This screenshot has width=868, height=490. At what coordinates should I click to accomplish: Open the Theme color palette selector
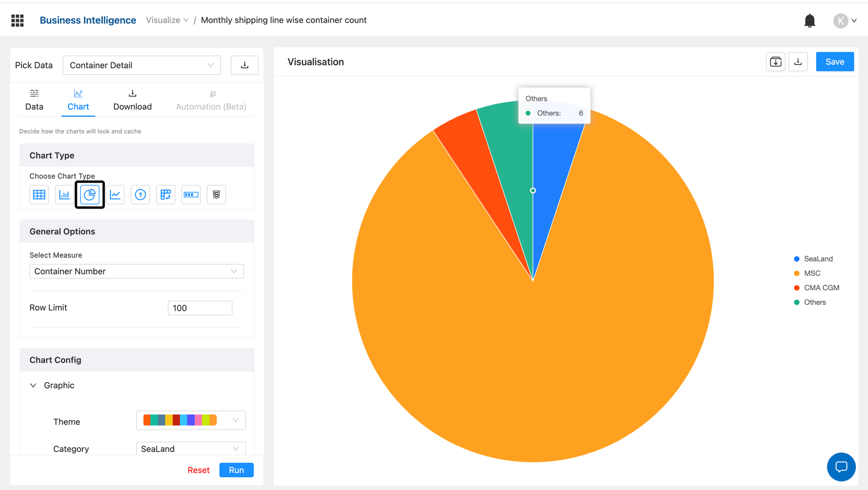tap(191, 420)
